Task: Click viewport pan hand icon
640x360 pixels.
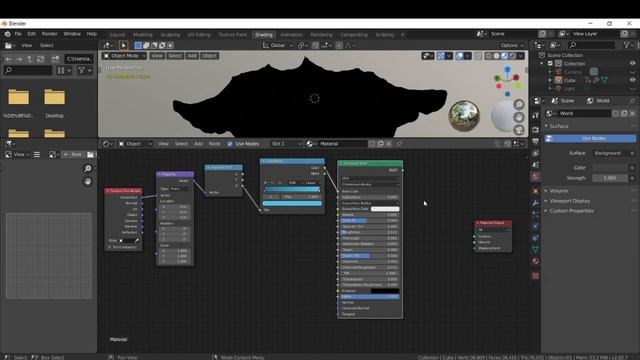Action: (x=519, y=118)
